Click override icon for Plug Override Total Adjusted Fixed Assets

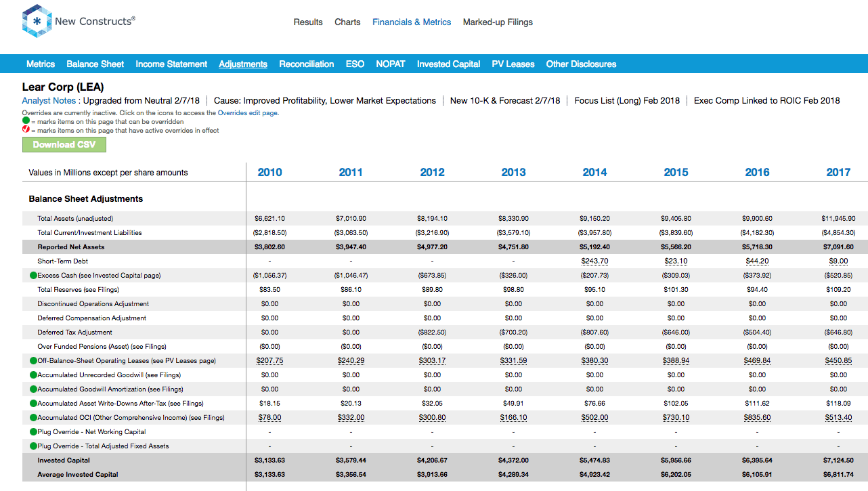33,446
